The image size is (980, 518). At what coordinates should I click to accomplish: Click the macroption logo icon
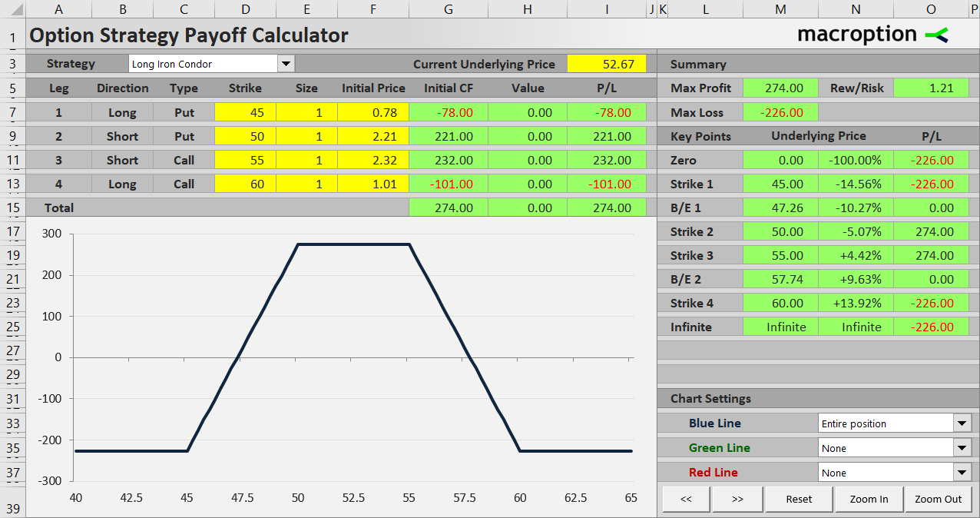[936, 35]
